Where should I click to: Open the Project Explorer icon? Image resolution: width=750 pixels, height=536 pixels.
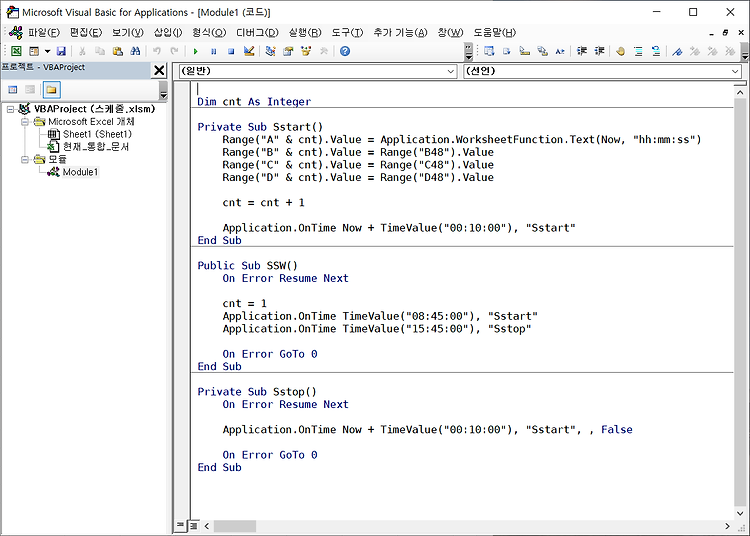[x=270, y=51]
